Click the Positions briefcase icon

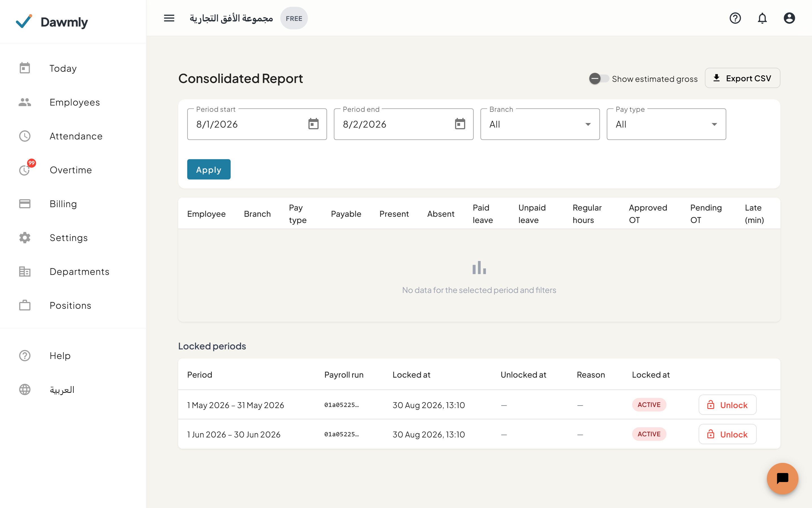pyautogui.click(x=25, y=305)
